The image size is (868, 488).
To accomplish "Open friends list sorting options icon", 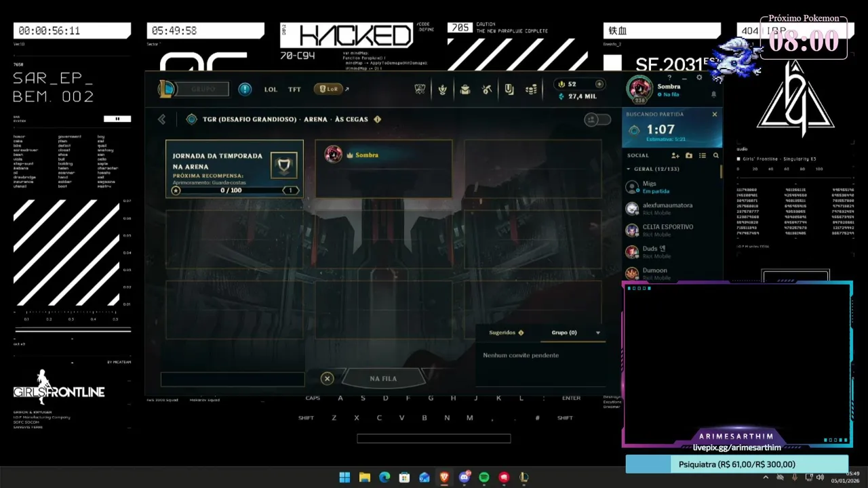I will (x=703, y=155).
